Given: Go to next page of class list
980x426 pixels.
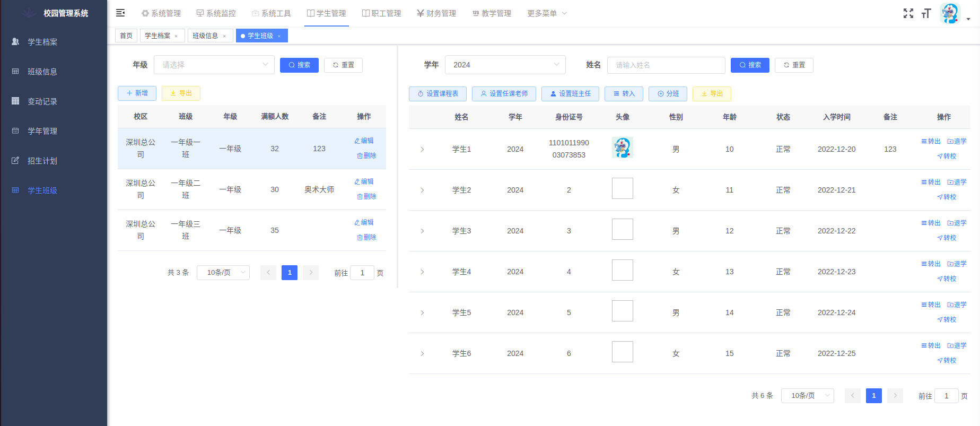Looking at the screenshot, I should coord(311,273).
